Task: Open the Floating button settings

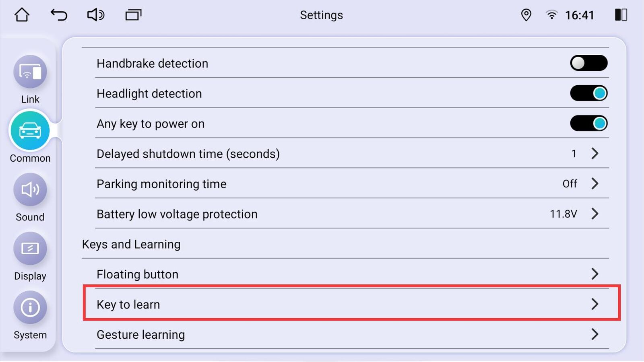Action: click(595, 274)
